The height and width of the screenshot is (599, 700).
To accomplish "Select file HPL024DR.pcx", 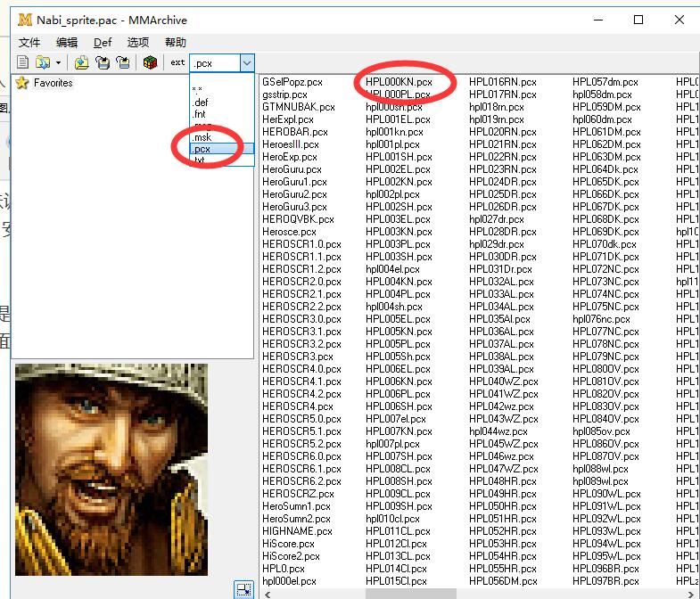I will coord(503,182).
